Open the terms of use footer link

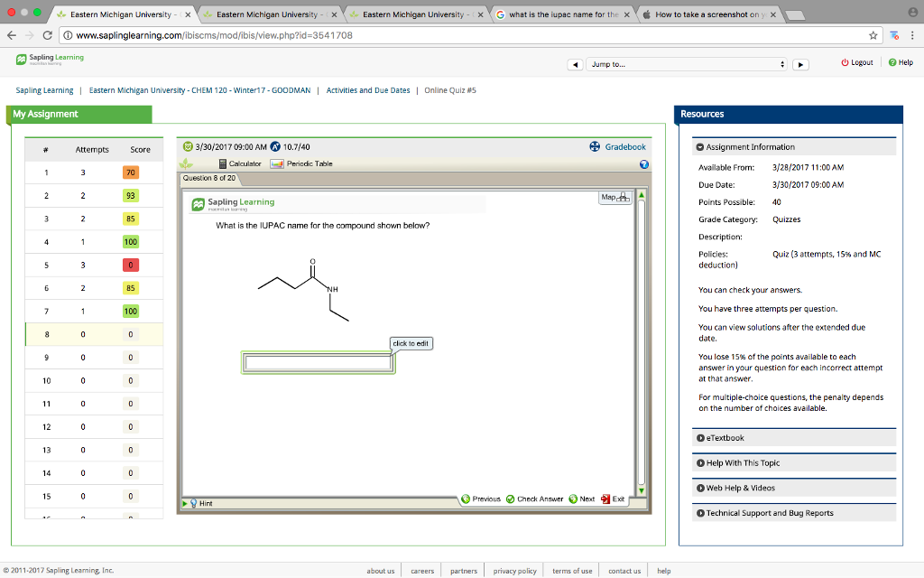[x=572, y=571]
